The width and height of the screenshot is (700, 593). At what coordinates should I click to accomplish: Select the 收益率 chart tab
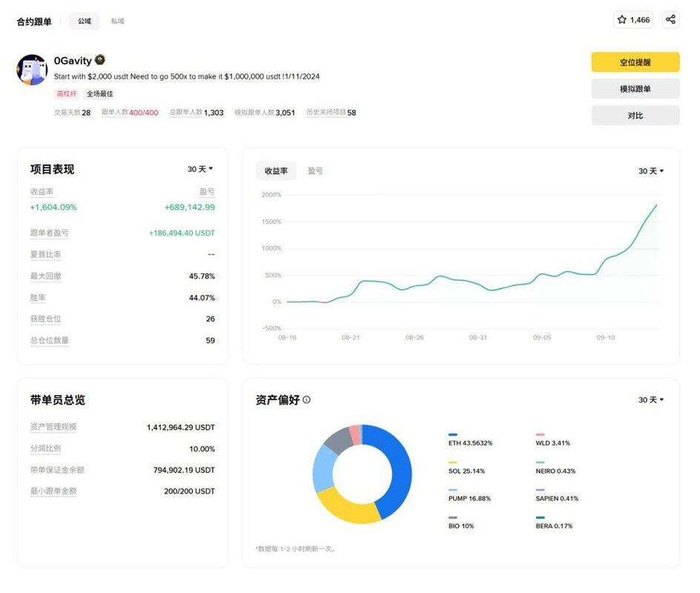[x=276, y=171]
